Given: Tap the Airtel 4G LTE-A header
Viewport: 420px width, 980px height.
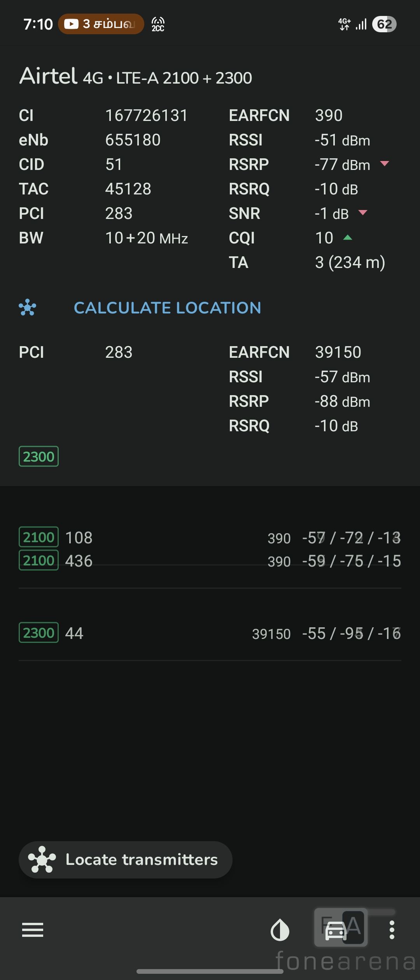Looking at the screenshot, I should pos(136,77).
